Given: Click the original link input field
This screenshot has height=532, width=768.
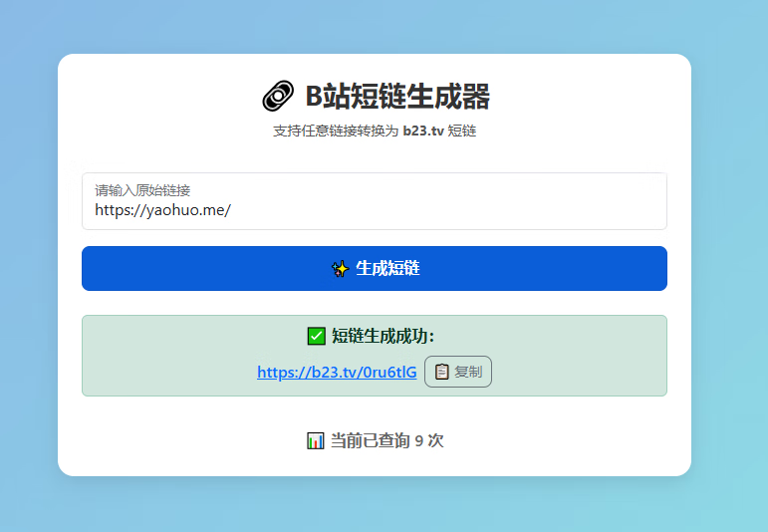Looking at the screenshot, I should click(375, 201).
